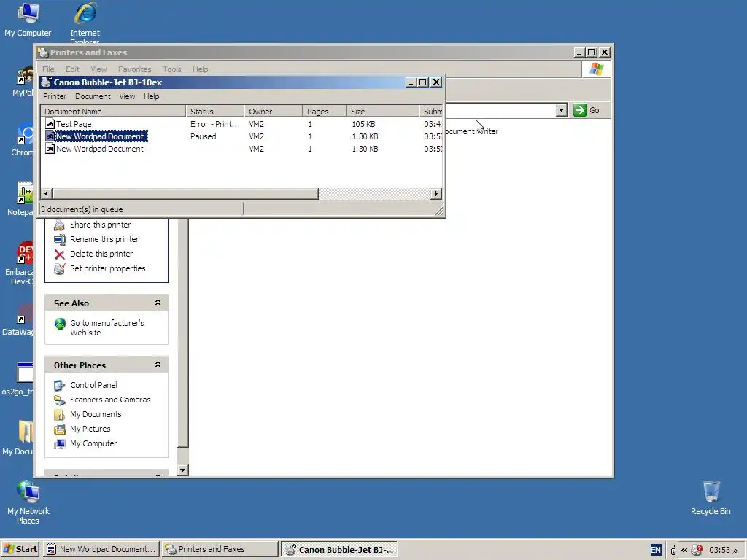Open Share this printer link
The image size is (747, 560).
point(100,225)
